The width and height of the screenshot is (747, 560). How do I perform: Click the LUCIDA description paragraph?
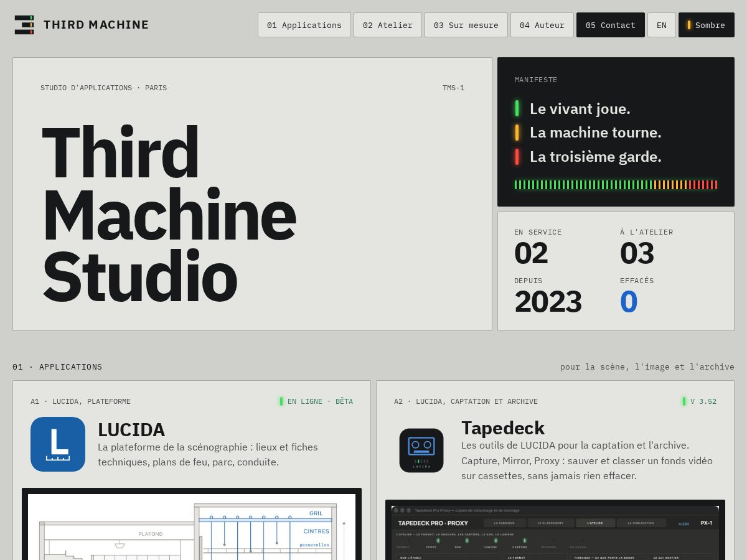coord(208,454)
